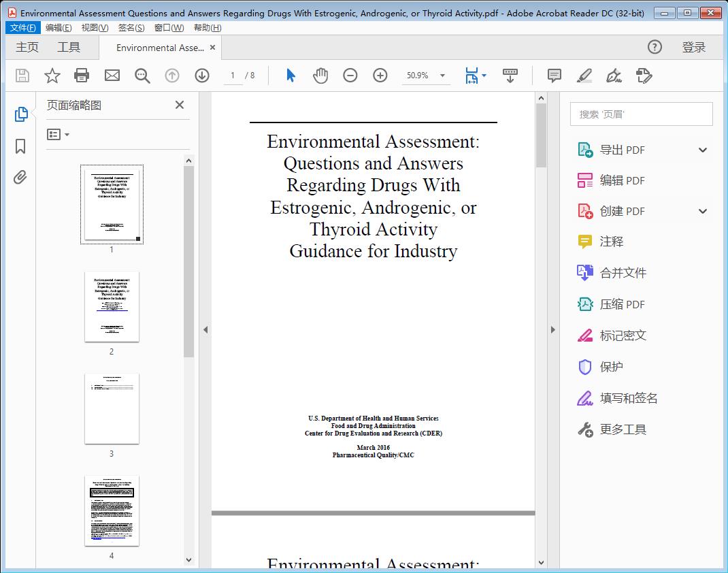Image resolution: width=728 pixels, height=573 pixels.
Task: Expand the 导出PDF options
Action: click(x=702, y=149)
